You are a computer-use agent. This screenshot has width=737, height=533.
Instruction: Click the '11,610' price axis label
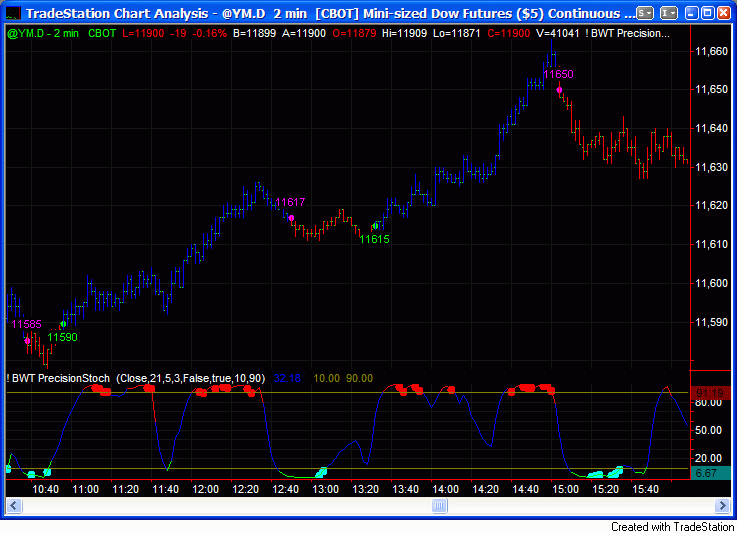(711, 244)
